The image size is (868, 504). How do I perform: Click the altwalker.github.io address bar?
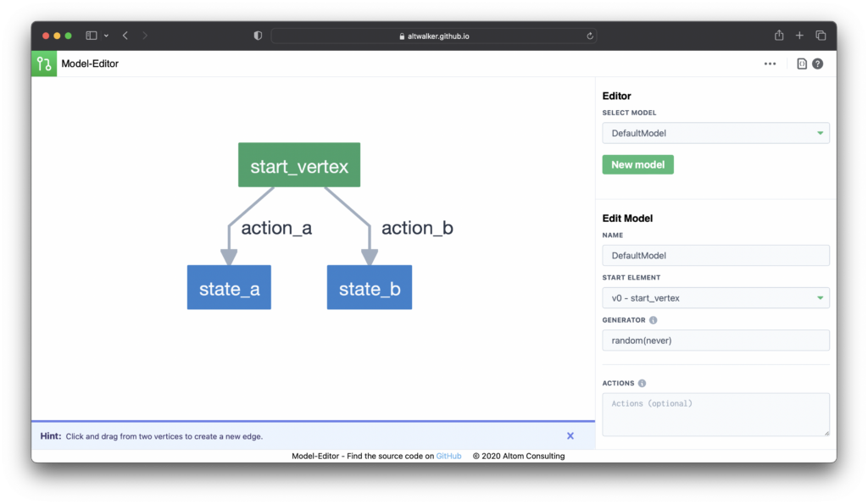[433, 36]
